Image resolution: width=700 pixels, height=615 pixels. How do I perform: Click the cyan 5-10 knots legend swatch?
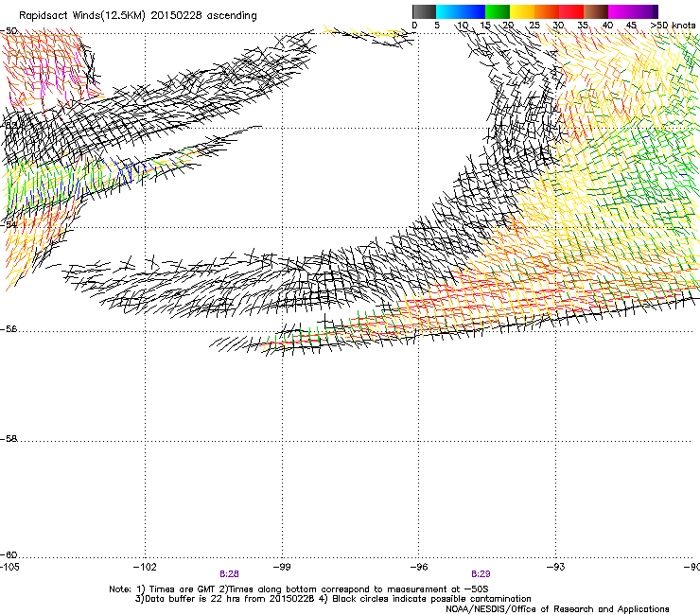pos(448,11)
